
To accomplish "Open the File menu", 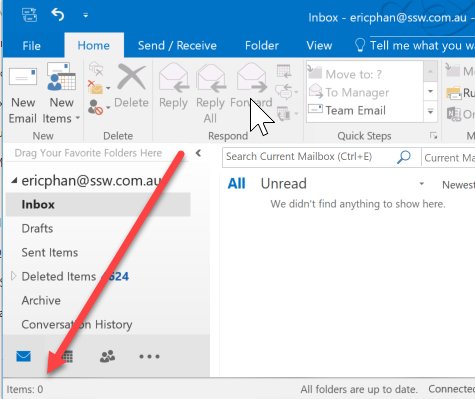I will [x=31, y=46].
